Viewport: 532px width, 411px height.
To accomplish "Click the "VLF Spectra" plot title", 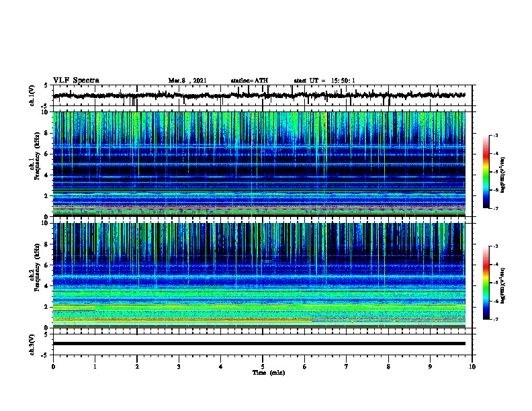I will [76, 81].
